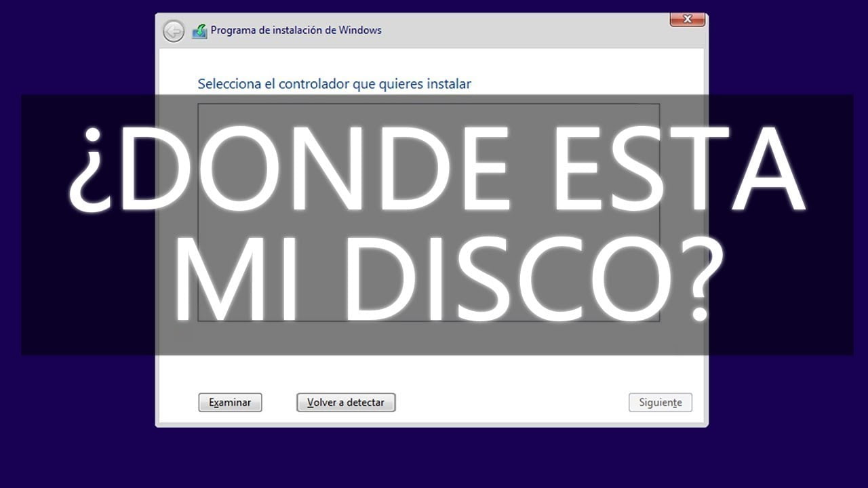The image size is (868, 488).
Task: Click the Examinar button
Action: [x=230, y=403]
